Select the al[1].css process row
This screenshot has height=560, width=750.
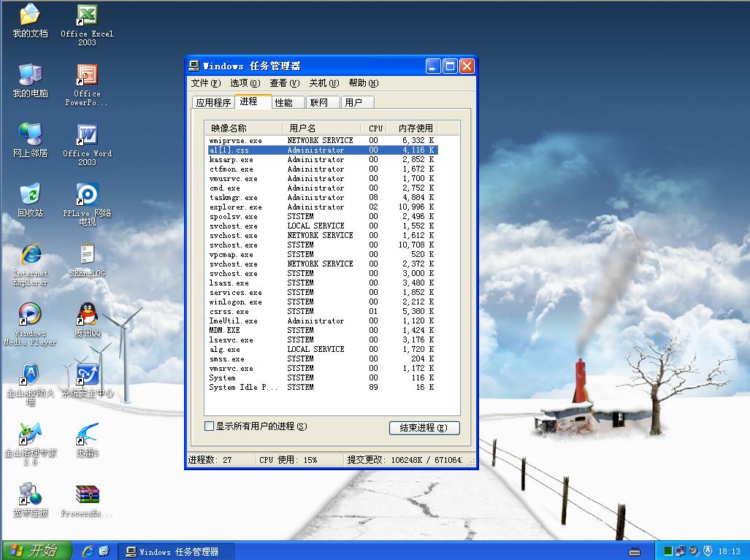322,150
